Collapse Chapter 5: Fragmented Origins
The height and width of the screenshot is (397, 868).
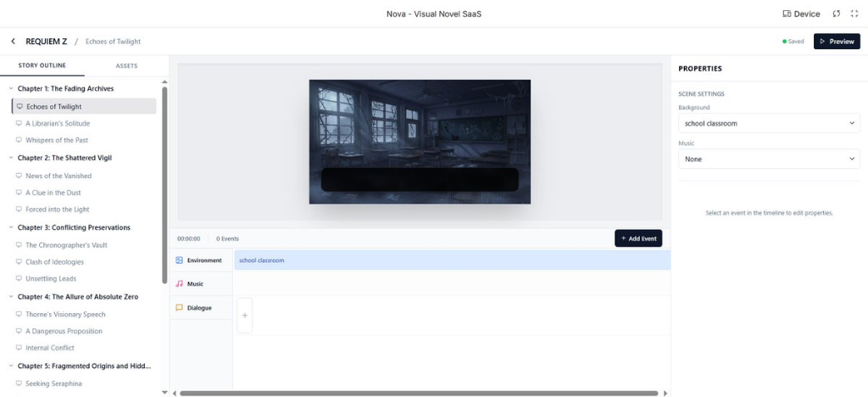(11, 366)
